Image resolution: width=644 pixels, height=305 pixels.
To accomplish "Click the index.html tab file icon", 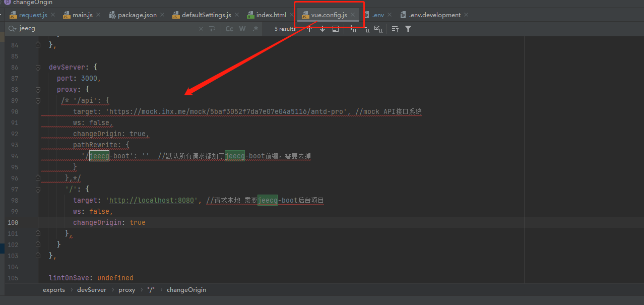I will (250, 15).
